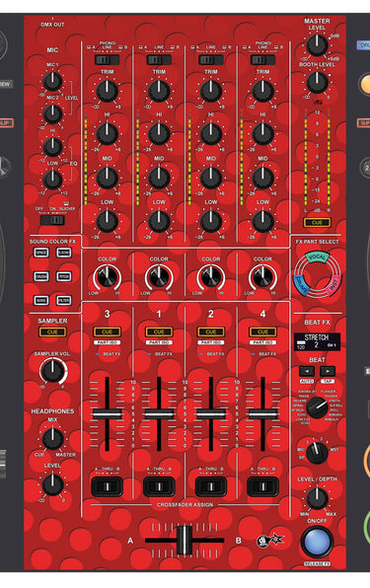Click the channel 3 LOW EQ knob
370x588 pixels.
point(107,222)
